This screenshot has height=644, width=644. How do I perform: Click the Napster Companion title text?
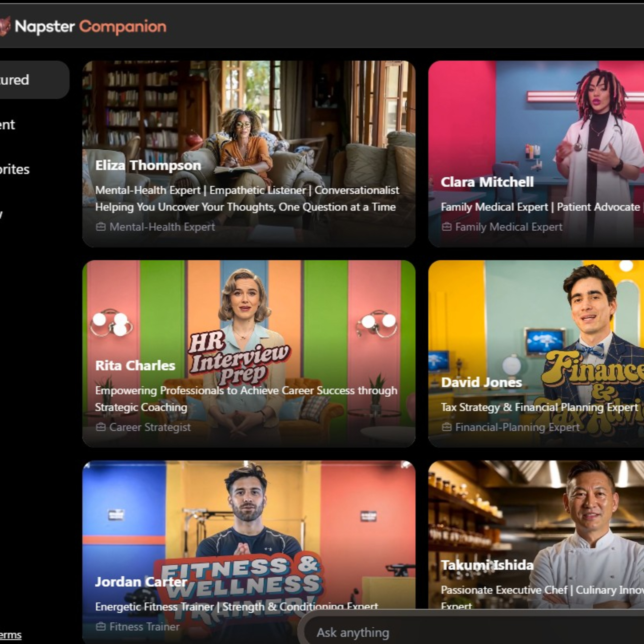pos(91,27)
